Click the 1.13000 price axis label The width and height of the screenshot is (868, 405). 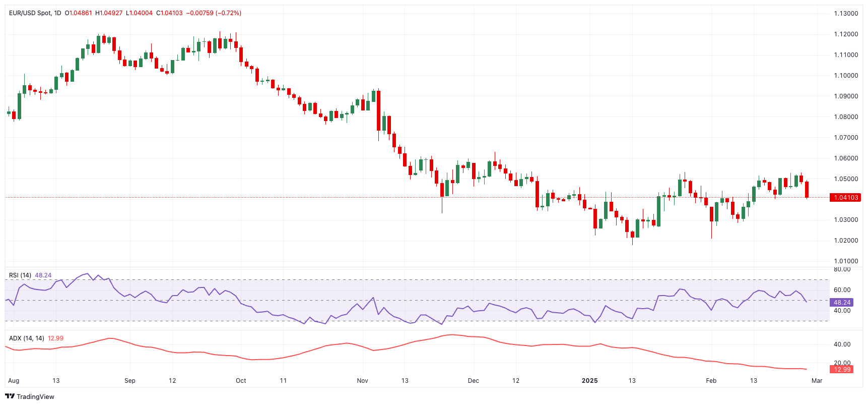click(x=846, y=14)
